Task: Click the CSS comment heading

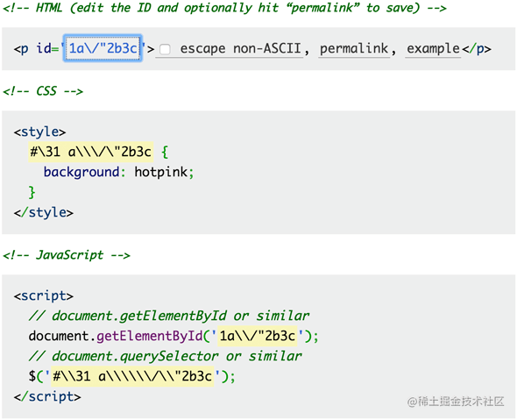Action: coord(43,91)
